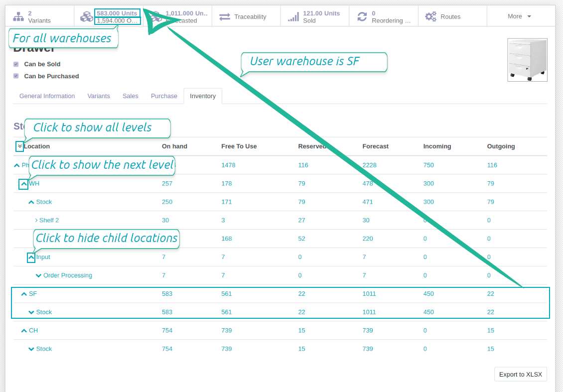Click the drawer product image thumbnail
This screenshot has width=563, height=392.
[527, 59]
